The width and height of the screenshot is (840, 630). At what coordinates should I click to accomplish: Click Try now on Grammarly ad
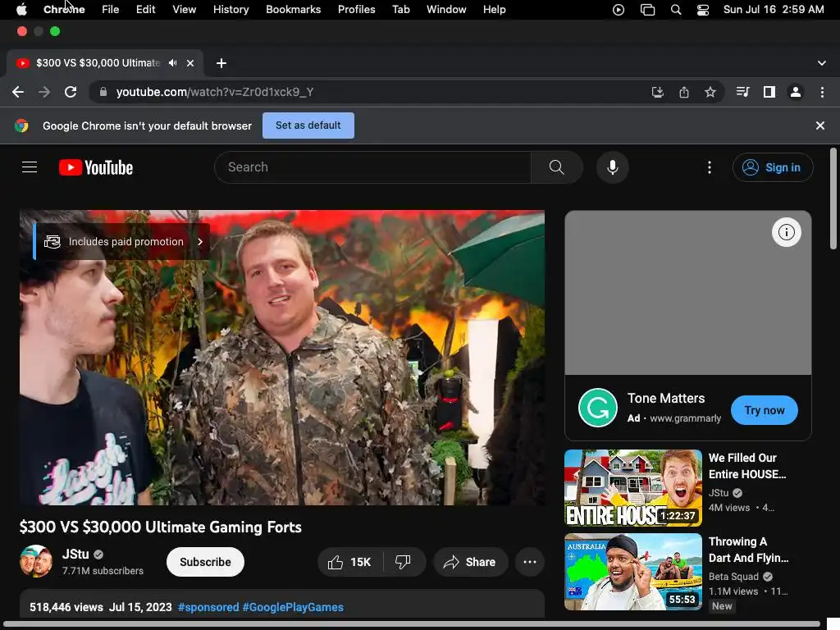(x=764, y=410)
